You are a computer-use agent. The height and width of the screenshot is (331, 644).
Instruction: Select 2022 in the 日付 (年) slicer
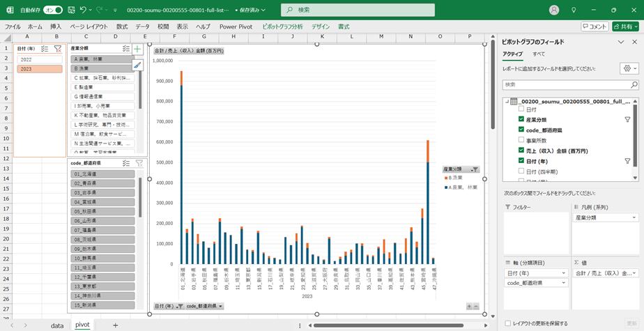[x=40, y=60]
